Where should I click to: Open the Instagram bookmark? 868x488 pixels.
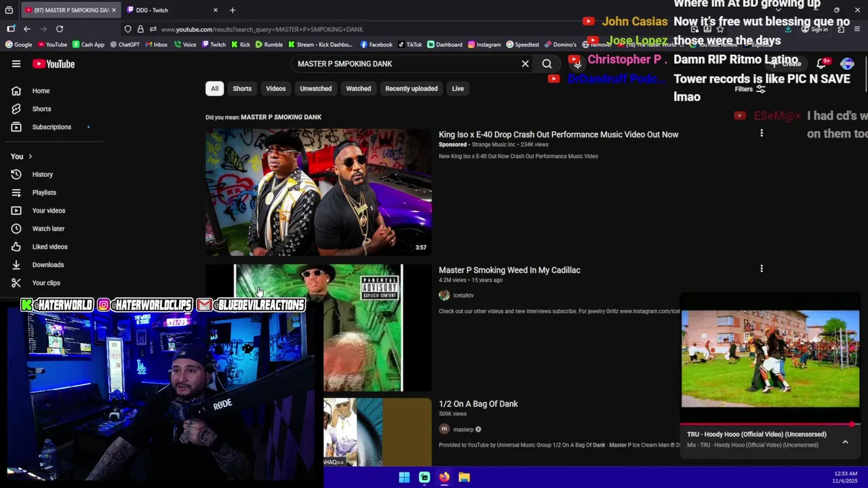click(484, 45)
